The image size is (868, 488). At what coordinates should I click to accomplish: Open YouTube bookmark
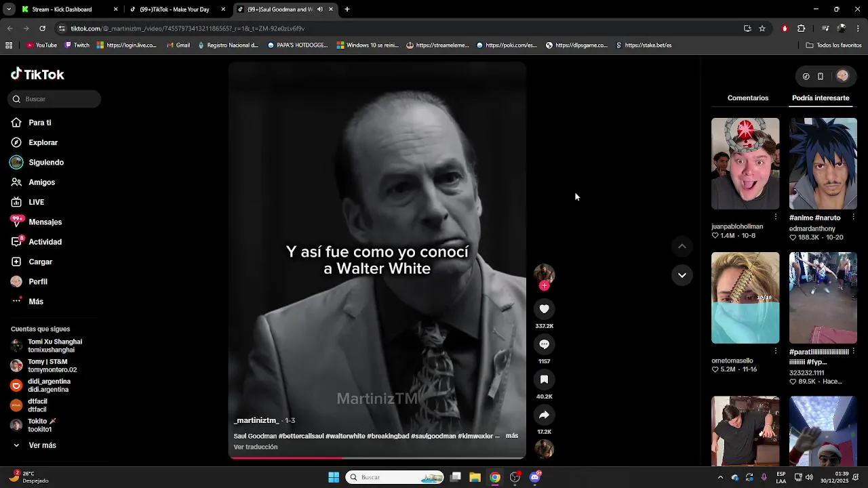coord(41,45)
